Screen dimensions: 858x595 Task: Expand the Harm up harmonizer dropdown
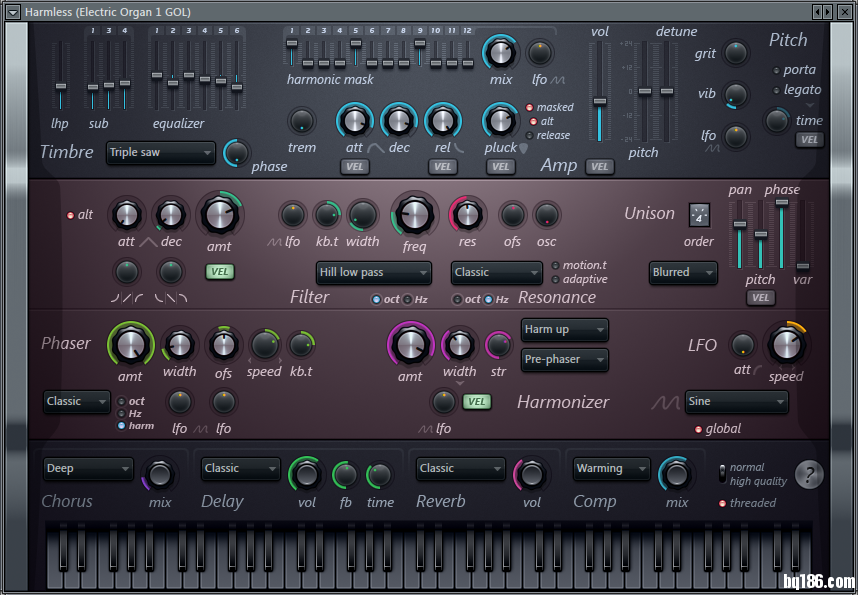[x=565, y=329]
